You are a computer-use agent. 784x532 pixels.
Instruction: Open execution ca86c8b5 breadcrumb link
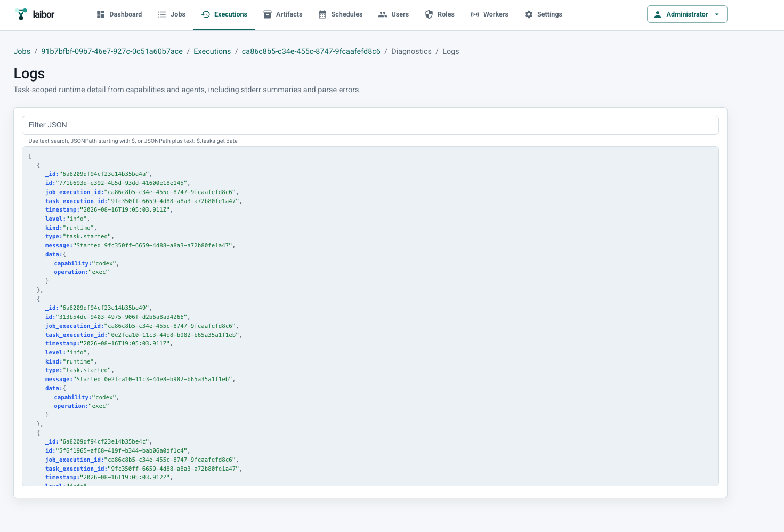pyautogui.click(x=311, y=51)
